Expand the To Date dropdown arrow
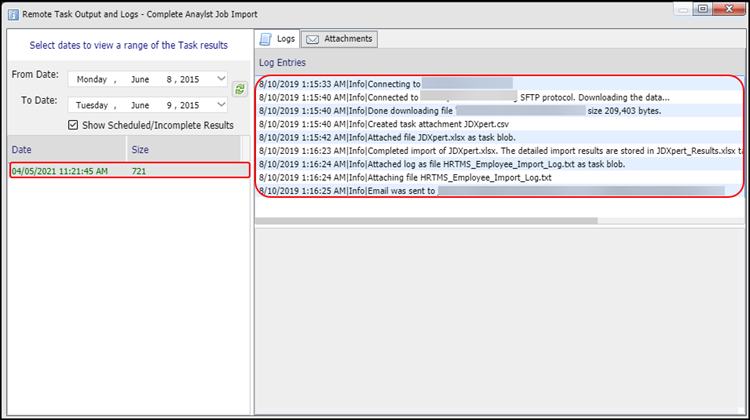Screen dimensions: 750x420 coord(221,104)
